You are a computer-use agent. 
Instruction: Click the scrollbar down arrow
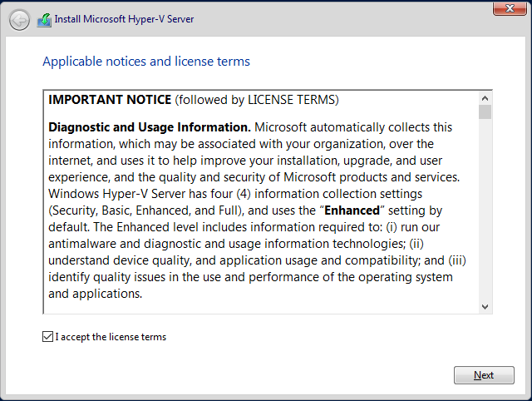coord(485,307)
